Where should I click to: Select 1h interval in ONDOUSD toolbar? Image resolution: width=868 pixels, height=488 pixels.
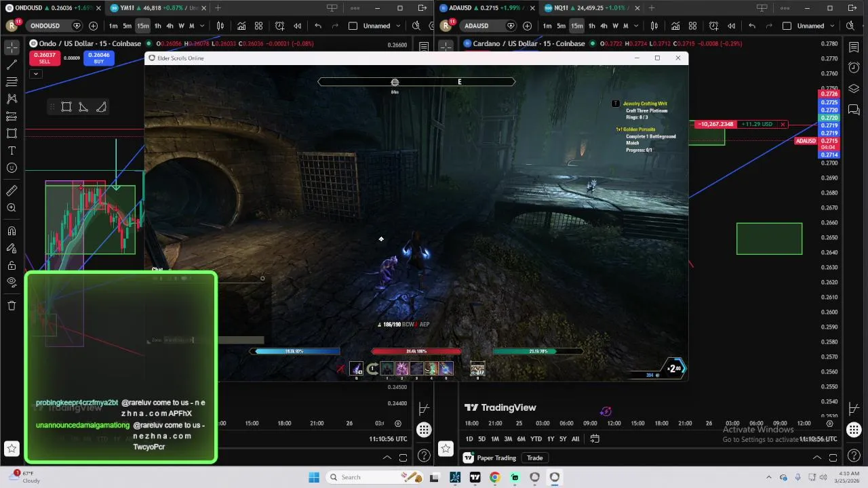(158, 26)
